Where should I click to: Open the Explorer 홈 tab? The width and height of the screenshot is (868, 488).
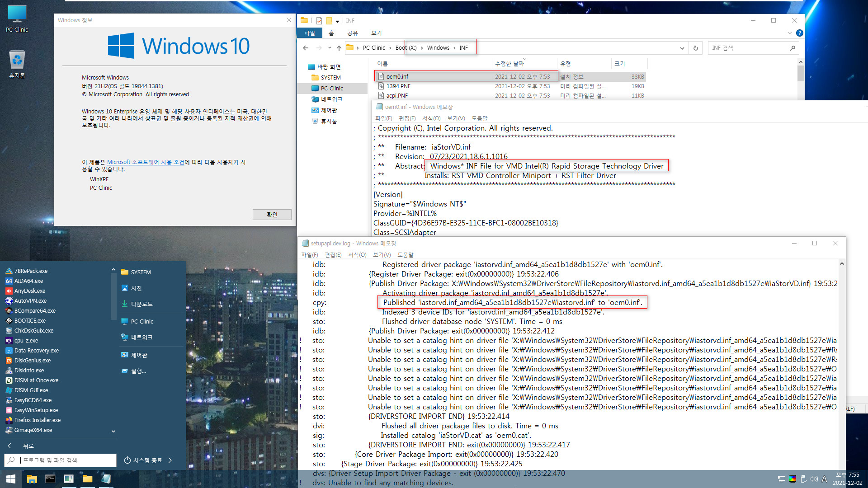[331, 33]
